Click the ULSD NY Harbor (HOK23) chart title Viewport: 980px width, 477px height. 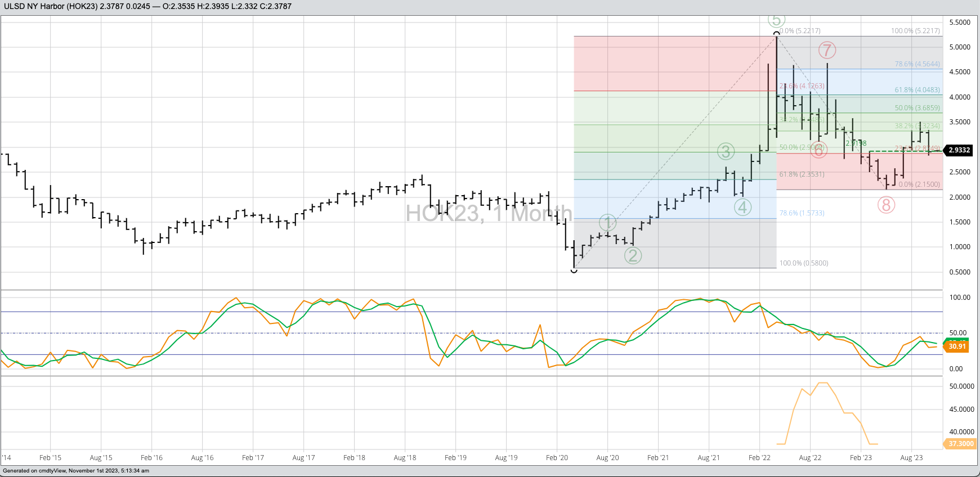click(50, 6)
